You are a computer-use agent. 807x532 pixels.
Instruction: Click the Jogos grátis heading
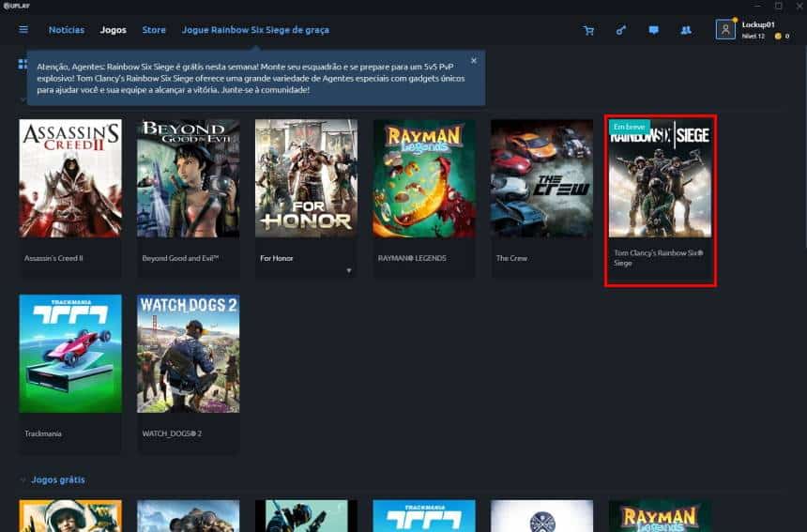click(x=58, y=479)
